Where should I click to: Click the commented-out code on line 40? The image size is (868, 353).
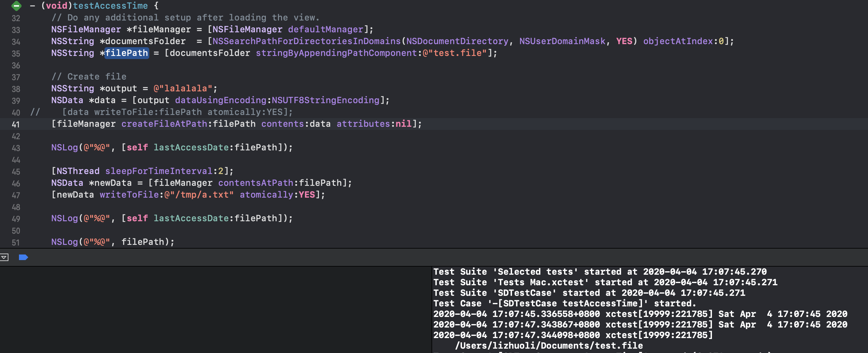point(177,112)
